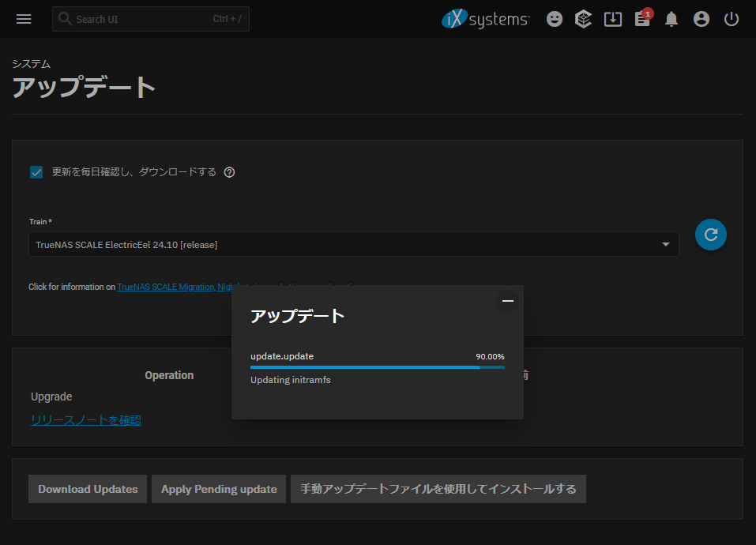Click the Upgrade operation text
Image resolution: width=756 pixels, height=545 pixels.
click(51, 397)
